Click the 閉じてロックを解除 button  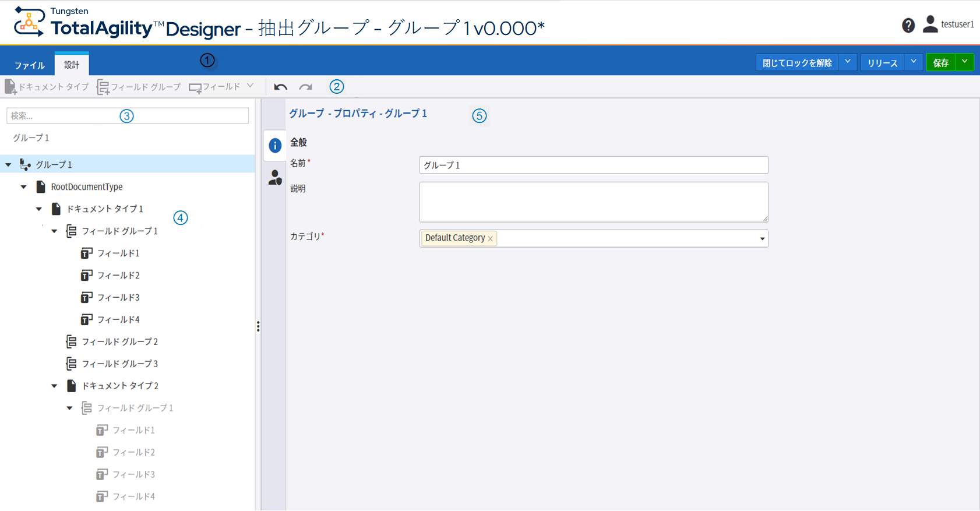[x=796, y=63]
